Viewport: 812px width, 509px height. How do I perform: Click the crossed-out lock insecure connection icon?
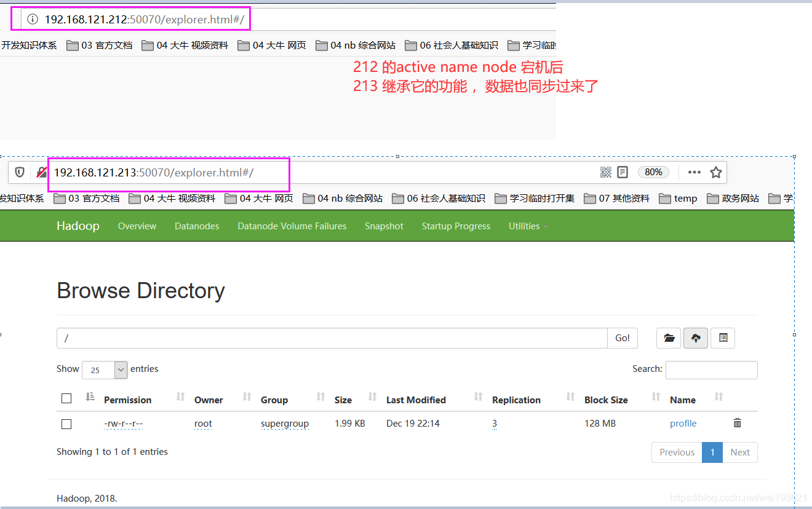[x=41, y=172]
